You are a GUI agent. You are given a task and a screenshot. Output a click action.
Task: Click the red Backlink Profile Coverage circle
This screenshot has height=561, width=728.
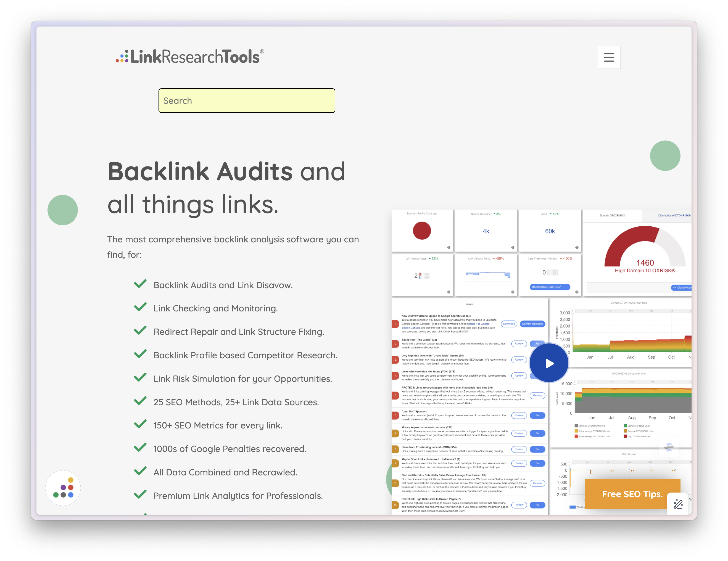pos(422,231)
